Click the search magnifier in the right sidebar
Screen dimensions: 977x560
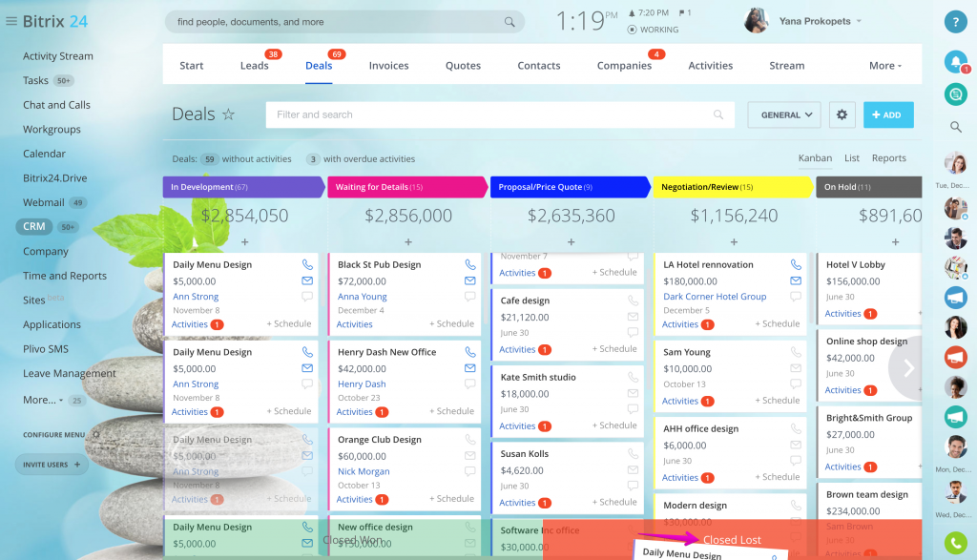(955, 127)
